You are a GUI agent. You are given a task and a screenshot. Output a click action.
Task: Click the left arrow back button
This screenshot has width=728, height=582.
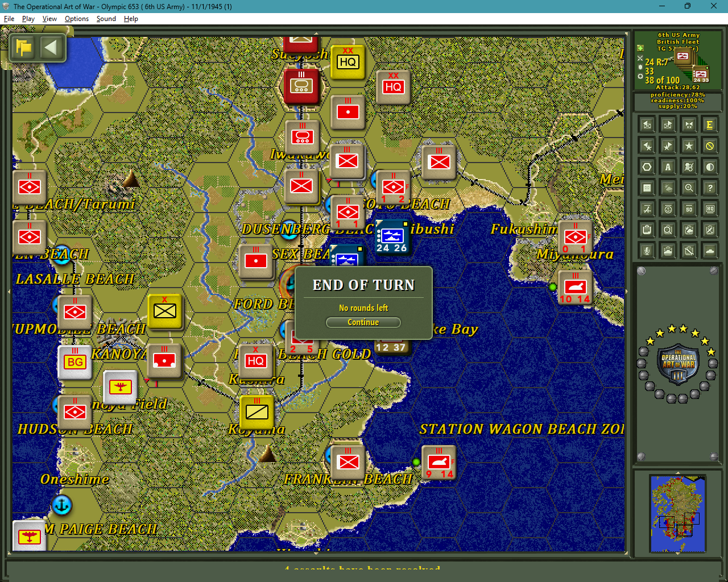click(51, 47)
